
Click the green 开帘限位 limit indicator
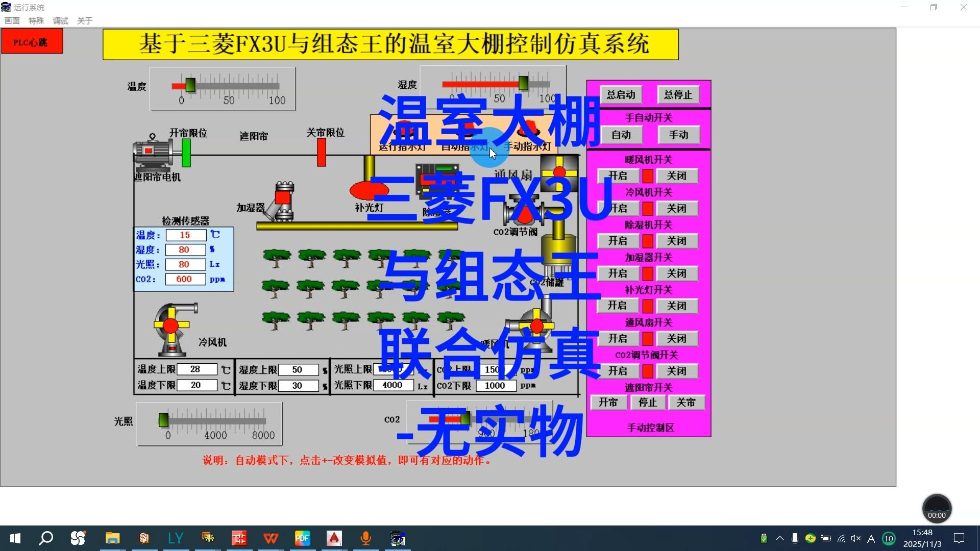tap(186, 153)
